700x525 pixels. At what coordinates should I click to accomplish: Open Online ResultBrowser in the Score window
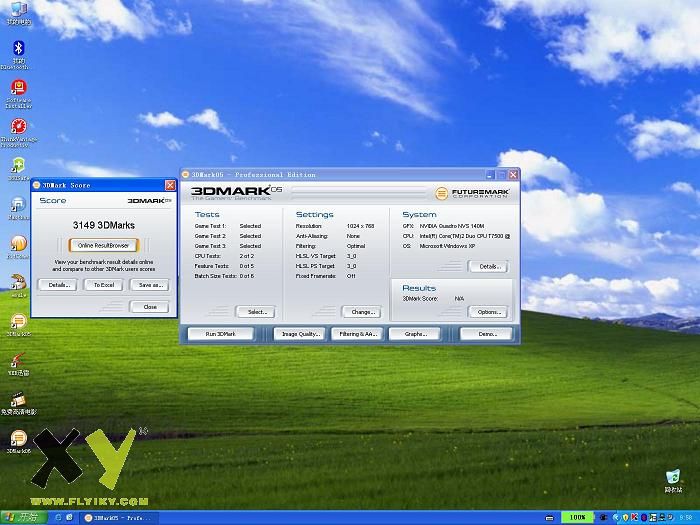(x=103, y=246)
